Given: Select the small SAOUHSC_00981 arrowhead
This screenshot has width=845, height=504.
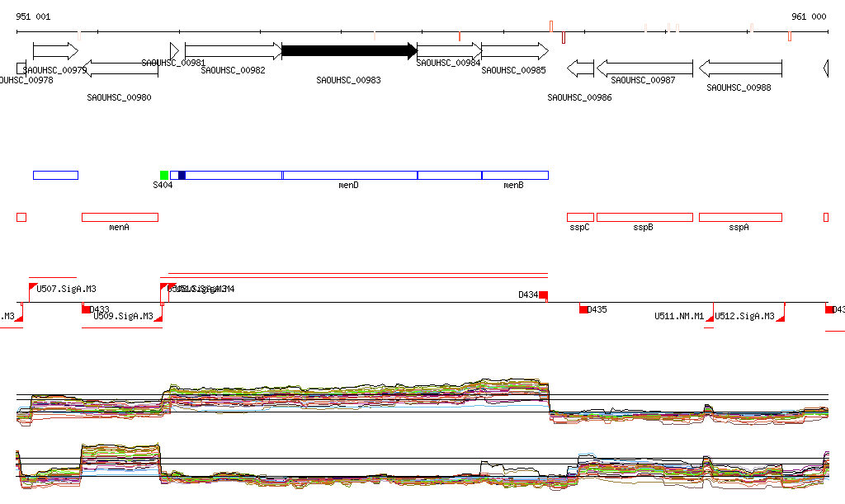Looking at the screenshot, I should pyautogui.click(x=174, y=51).
